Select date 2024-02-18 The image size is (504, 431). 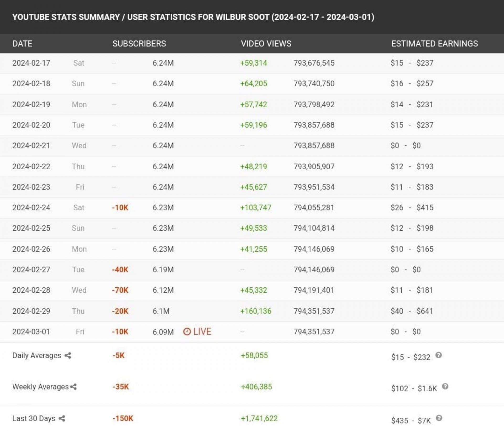click(x=31, y=83)
